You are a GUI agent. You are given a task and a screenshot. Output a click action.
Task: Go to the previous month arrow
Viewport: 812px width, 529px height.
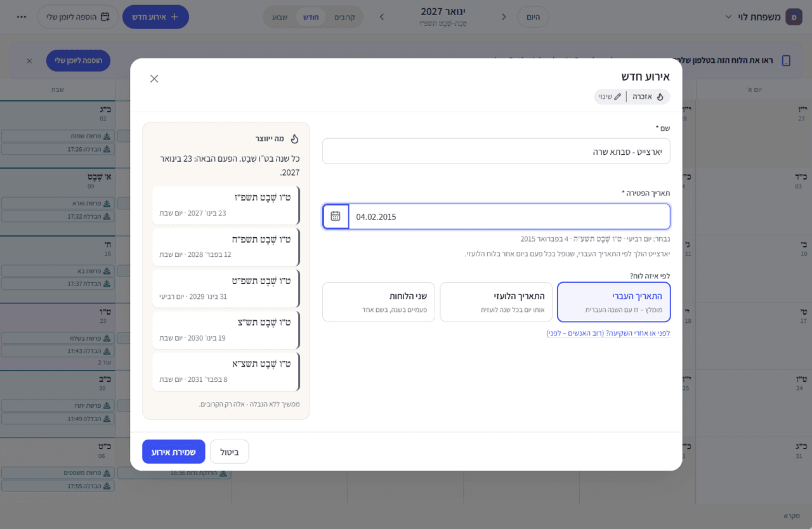[x=504, y=16]
